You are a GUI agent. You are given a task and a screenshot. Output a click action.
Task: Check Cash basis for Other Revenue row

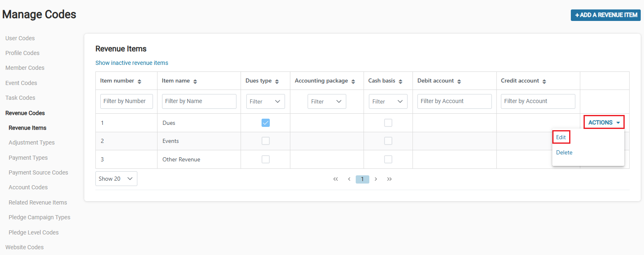coord(388,159)
